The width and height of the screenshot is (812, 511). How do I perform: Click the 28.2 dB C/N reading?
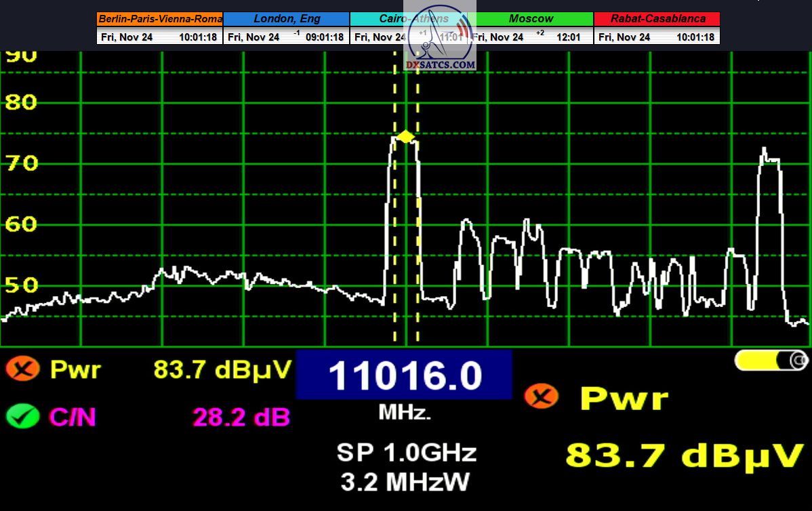[241, 417]
